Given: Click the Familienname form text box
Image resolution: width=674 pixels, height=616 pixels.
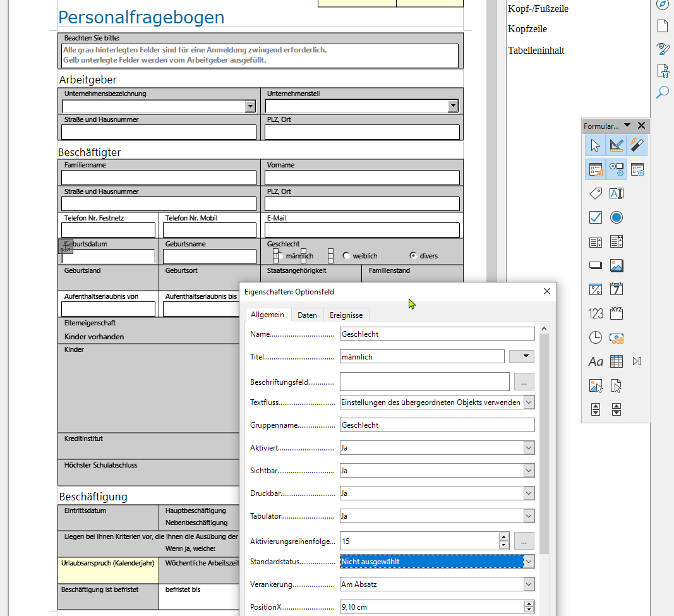Looking at the screenshot, I should click(159, 178).
